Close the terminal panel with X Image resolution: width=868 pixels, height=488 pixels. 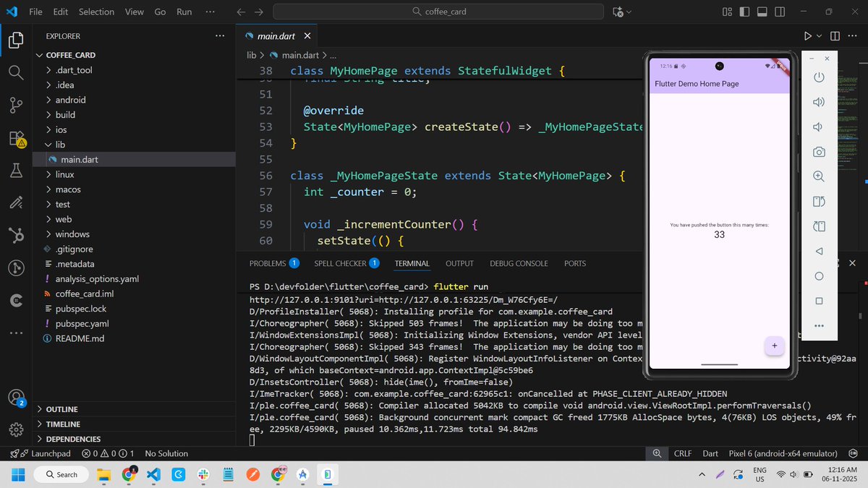[x=852, y=263]
